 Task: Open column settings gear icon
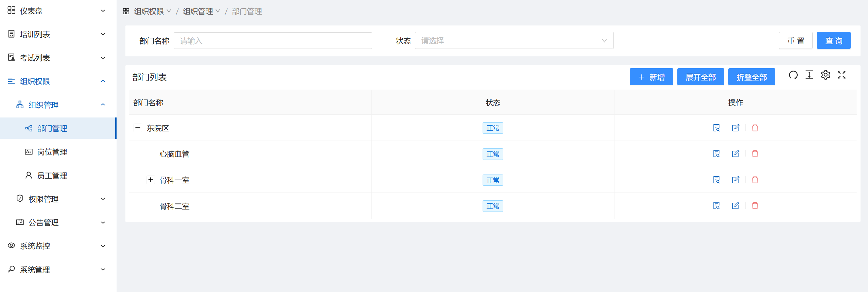(826, 75)
